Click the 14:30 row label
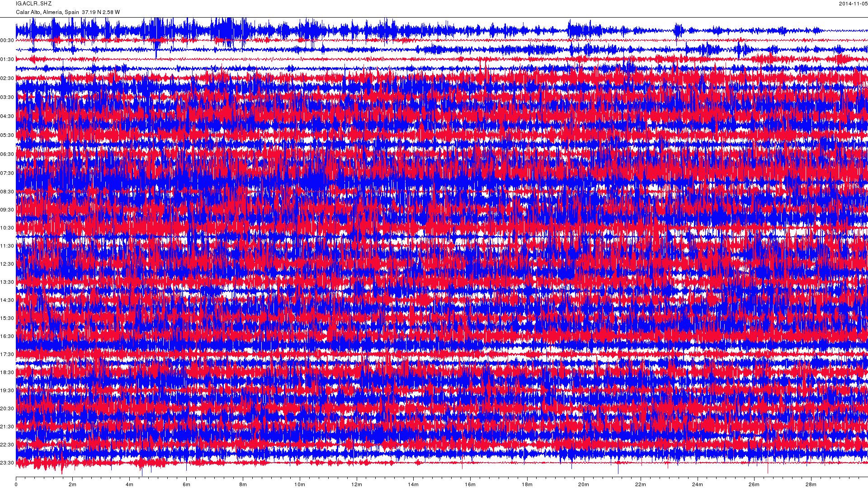 [7, 300]
